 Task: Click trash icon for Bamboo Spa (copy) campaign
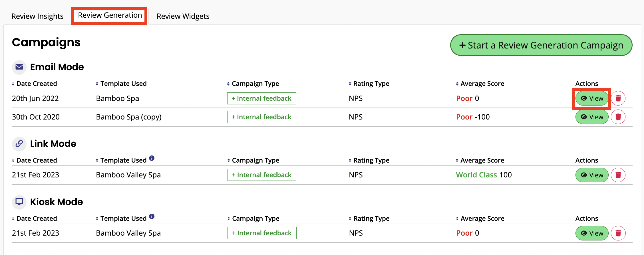(618, 117)
